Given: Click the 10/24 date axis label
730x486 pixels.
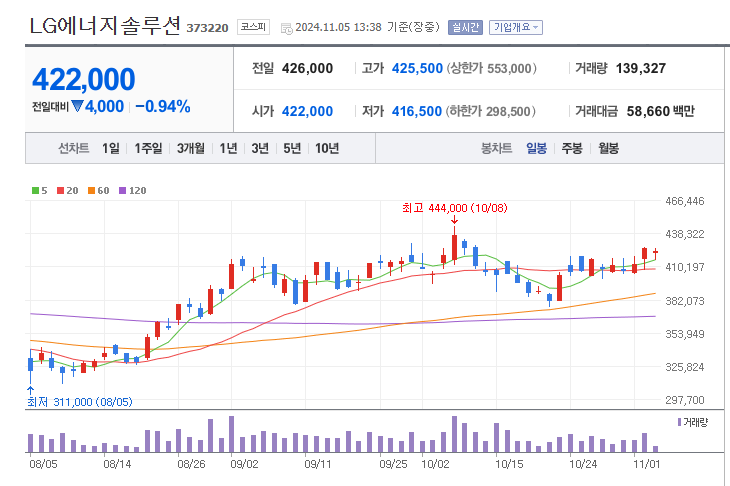Looking at the screenshot, I should pos(583,464).
